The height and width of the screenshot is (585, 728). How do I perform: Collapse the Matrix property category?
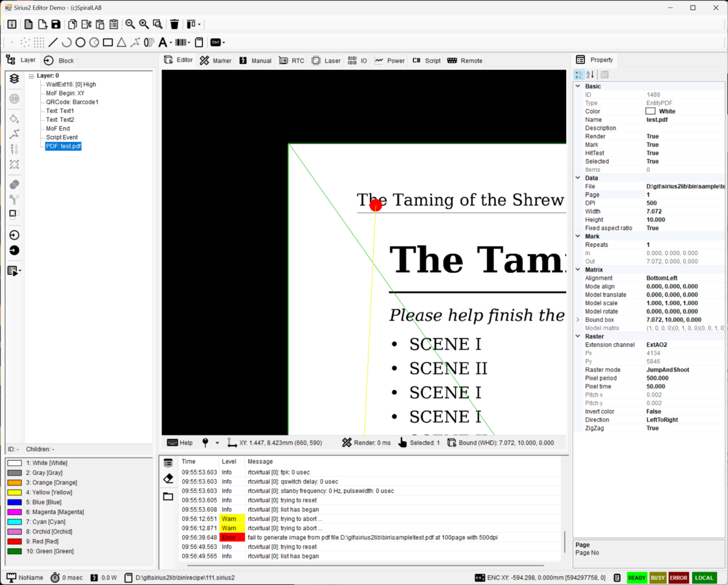pos(578,269)
